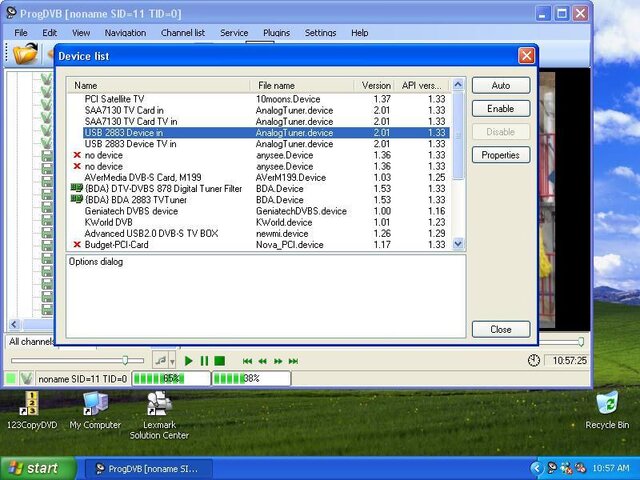Click green chip icon for DTV-DVBS 878 filter
Viewport: 640px width, 480px height.
click(77, 188)
